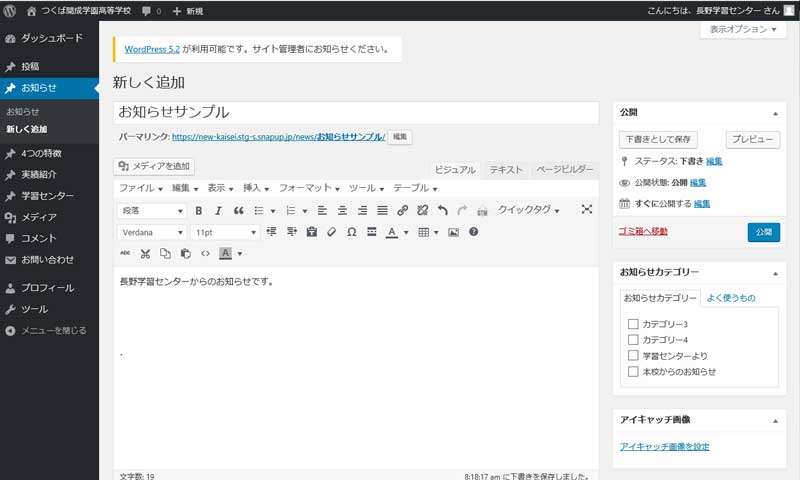Insert or edit a link
Viewport: 800px width, 480px height.
pos(403,210)
